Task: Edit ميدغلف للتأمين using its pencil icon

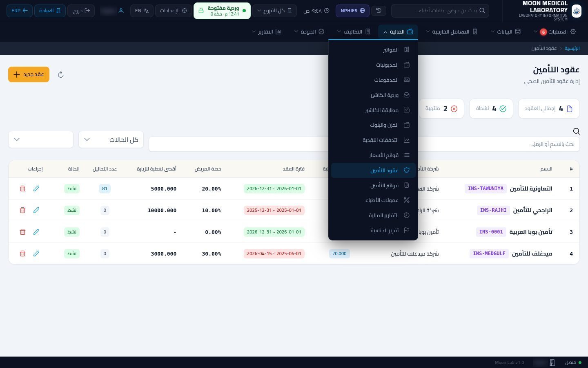Action: point(36,254)
